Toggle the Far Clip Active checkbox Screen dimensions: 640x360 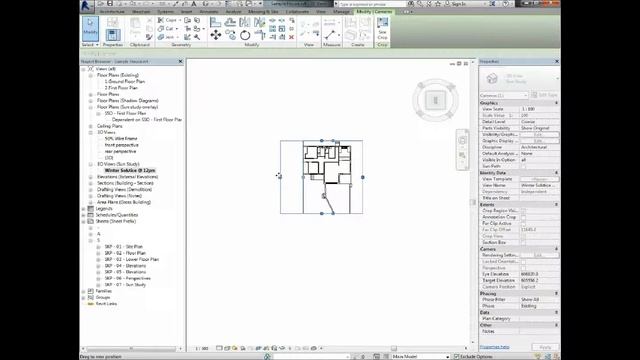523,224
